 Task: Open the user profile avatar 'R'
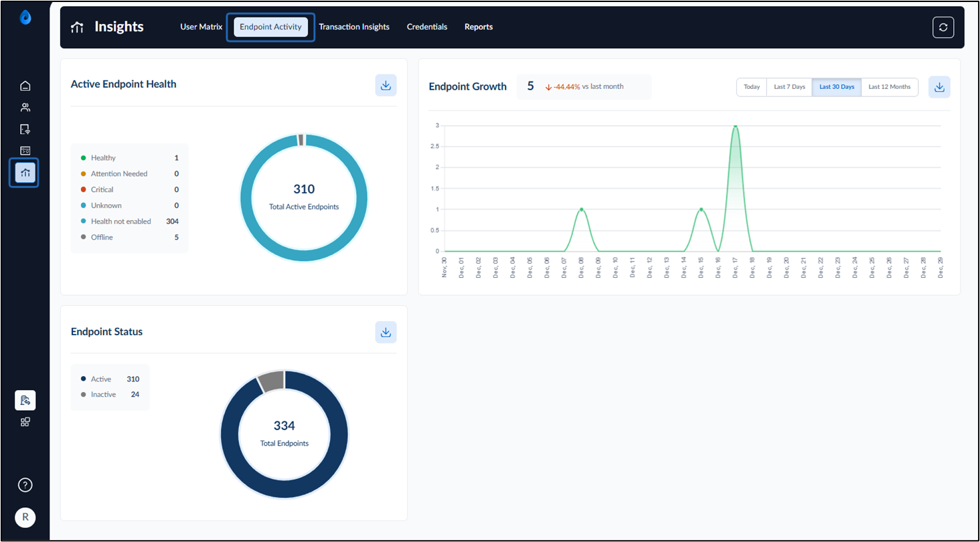click(25, 517)
